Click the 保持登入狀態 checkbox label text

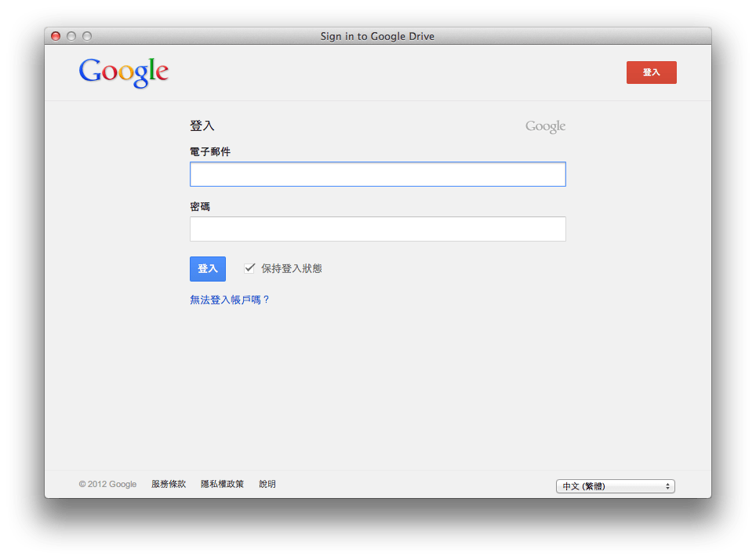tap(291, 268)
